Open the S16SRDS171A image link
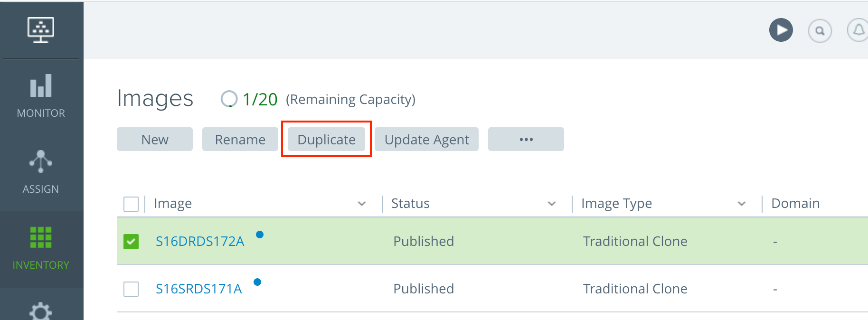This screenshot has height=320, width=868. coord(199,288)
